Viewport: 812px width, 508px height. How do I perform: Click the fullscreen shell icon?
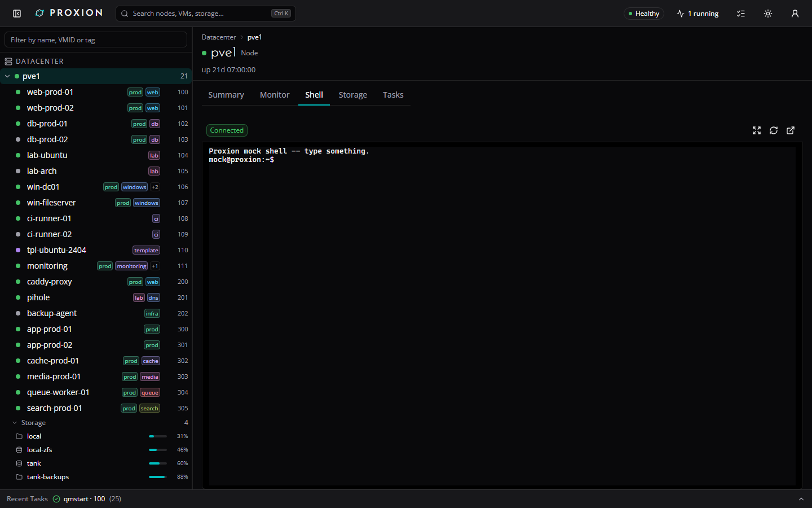click(x=757, y=130)
